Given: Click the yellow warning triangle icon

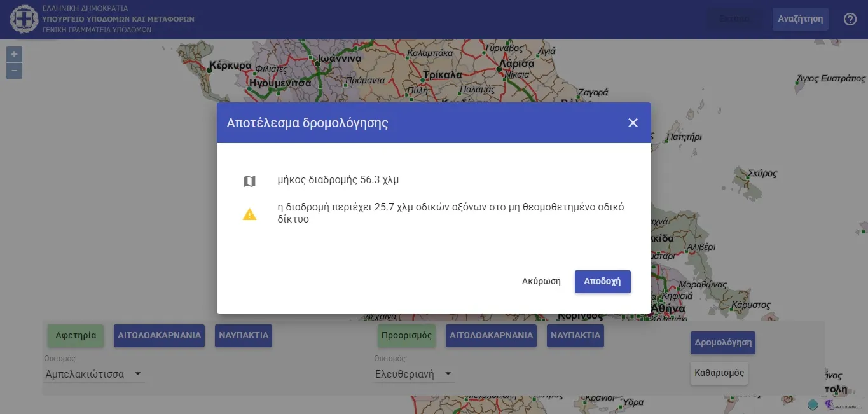Looking at the screenshot, I should [249, 214].
